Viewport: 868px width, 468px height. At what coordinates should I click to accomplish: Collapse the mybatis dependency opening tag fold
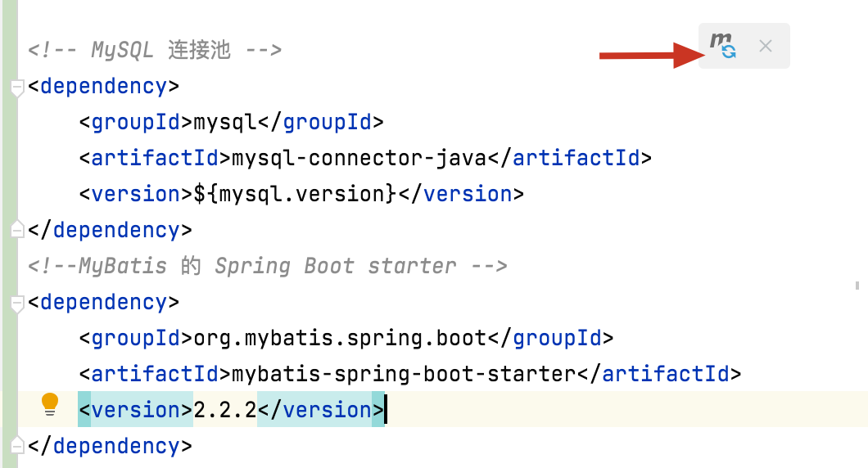(17, 303)
